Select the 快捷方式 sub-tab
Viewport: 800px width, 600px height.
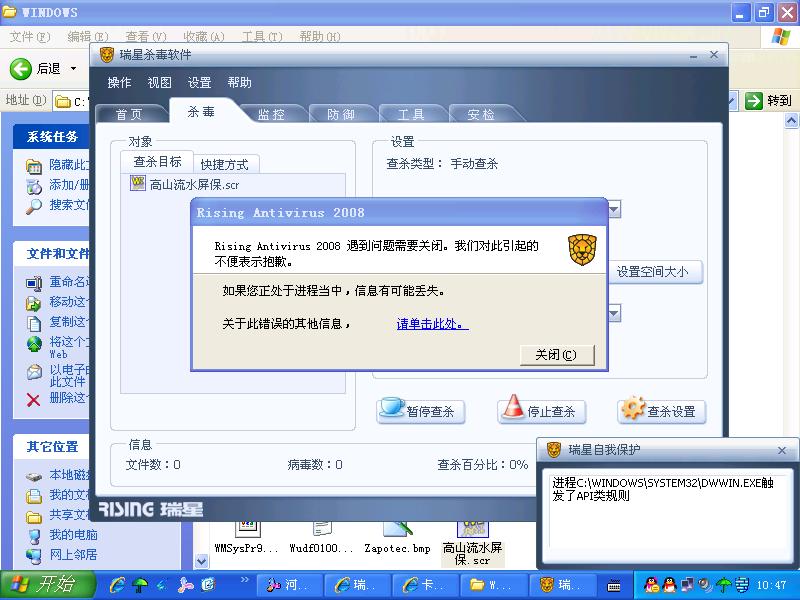224,164
